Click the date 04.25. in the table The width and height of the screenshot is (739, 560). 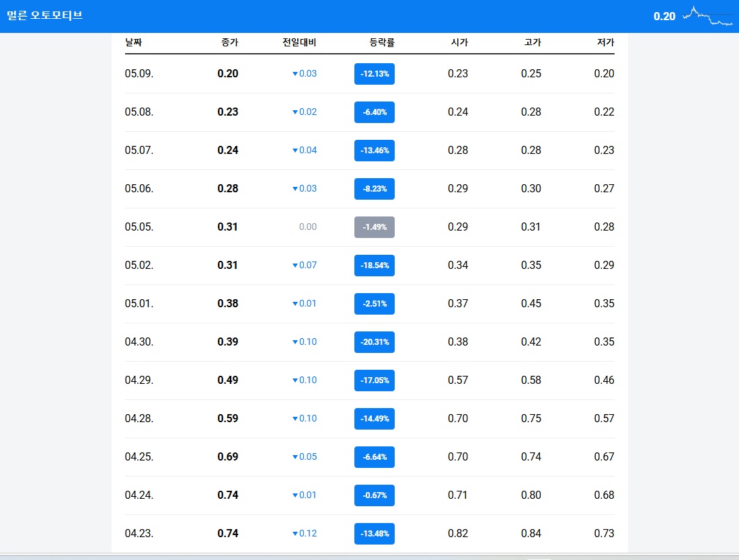coord(139,456)
